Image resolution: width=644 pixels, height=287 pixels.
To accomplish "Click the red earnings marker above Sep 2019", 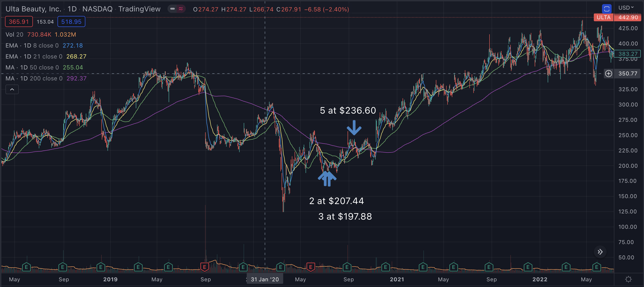I will (x=204, y=267).
